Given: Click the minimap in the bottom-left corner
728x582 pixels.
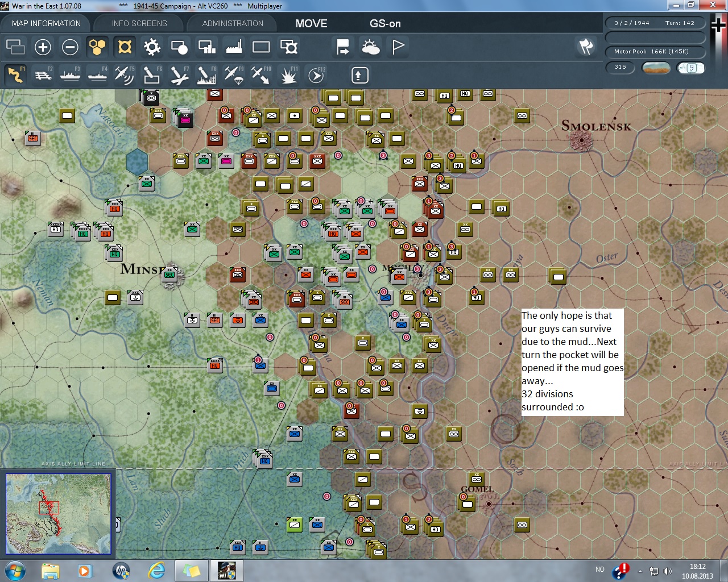Looking at the screenshot, I should coord(58,513).
